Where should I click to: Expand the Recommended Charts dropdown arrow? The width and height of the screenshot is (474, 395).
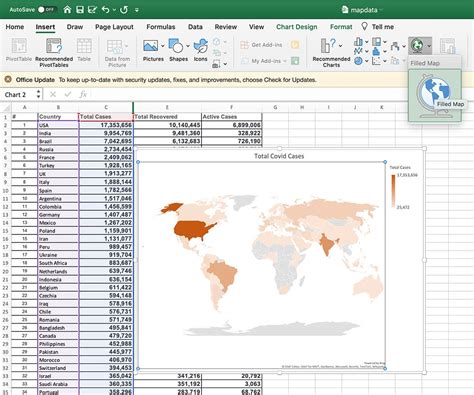tap(340, 46)
